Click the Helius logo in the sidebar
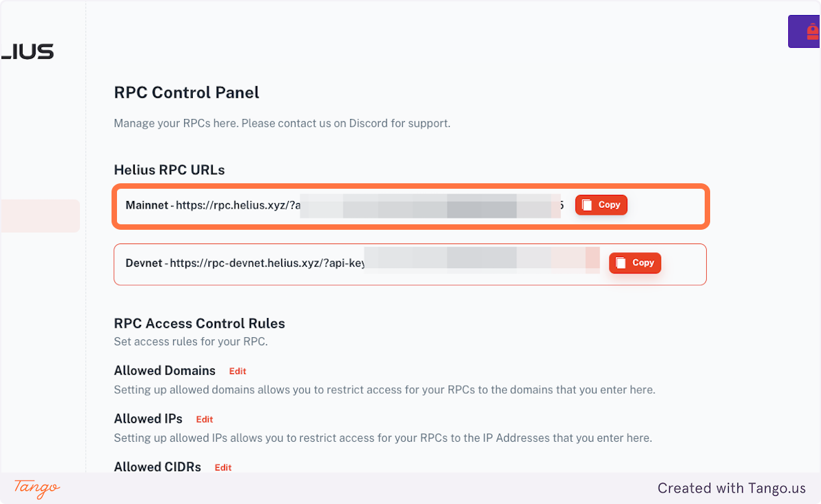Screen dimensions: 821x504 coord(27,51)
